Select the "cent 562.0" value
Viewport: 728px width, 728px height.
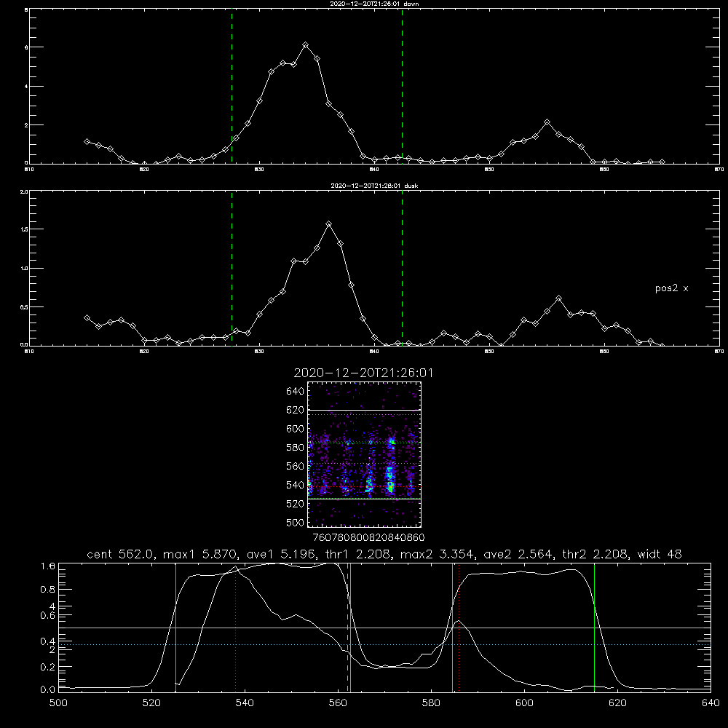click(120, 554)
